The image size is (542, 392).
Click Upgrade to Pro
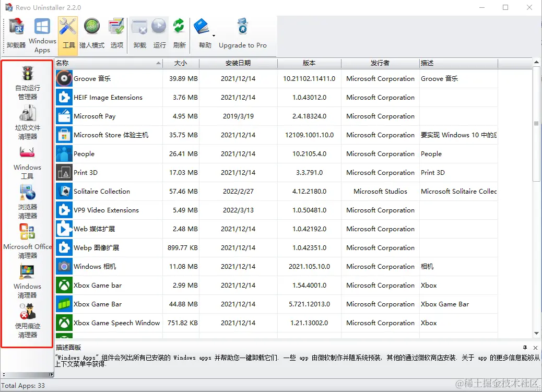(243, 34)
